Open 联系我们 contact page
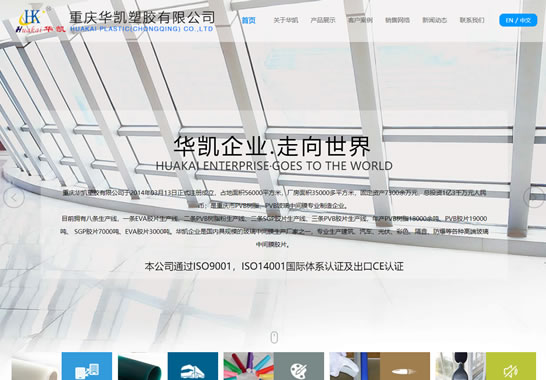Viewport: 546px width, 380px height. pyautogui.click(x=472, y=20)
